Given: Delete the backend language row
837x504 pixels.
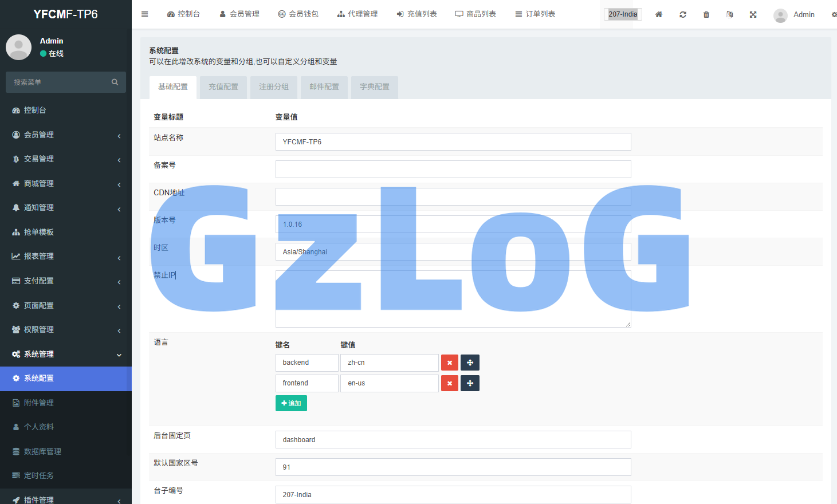Looking at the screenshot, I should [x=449, y=363].
